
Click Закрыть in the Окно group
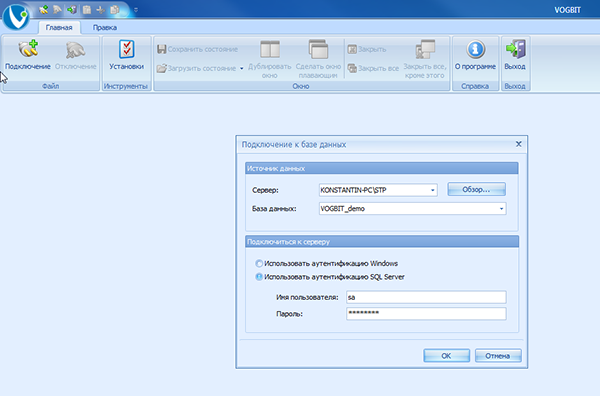pyautogui.click(x=367, y=49)
